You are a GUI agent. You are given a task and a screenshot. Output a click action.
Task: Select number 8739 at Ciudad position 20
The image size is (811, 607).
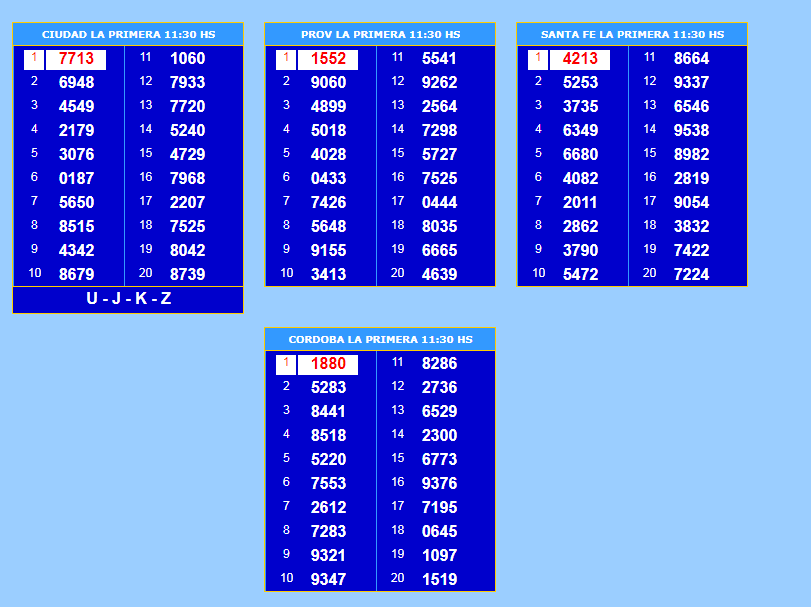[187, 274]
